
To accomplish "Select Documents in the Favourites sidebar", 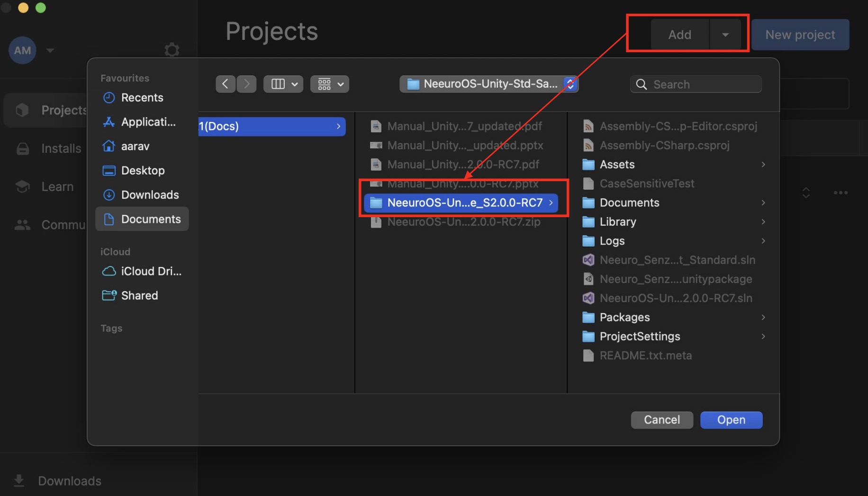I will [151, 219].
